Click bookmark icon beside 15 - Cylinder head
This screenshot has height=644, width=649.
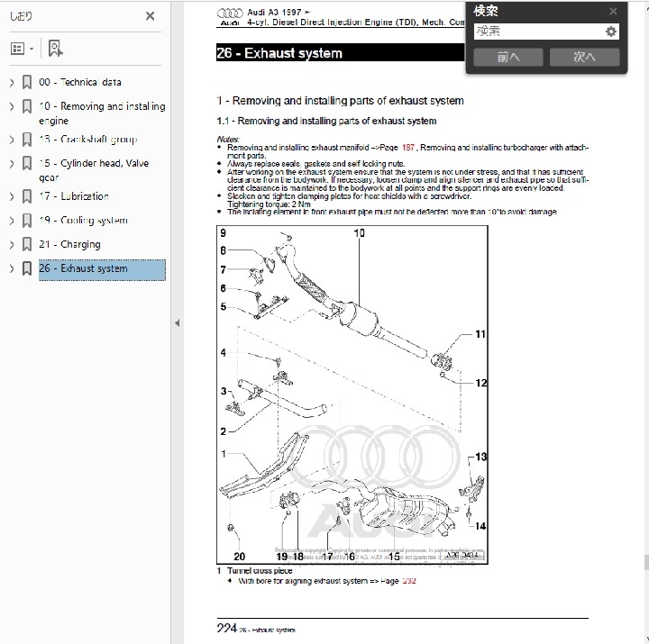(27, 163)
